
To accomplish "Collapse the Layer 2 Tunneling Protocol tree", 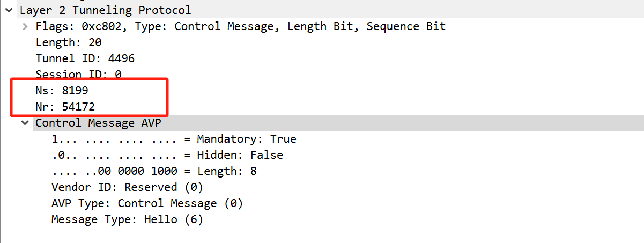I will click(x=8, y=10).
